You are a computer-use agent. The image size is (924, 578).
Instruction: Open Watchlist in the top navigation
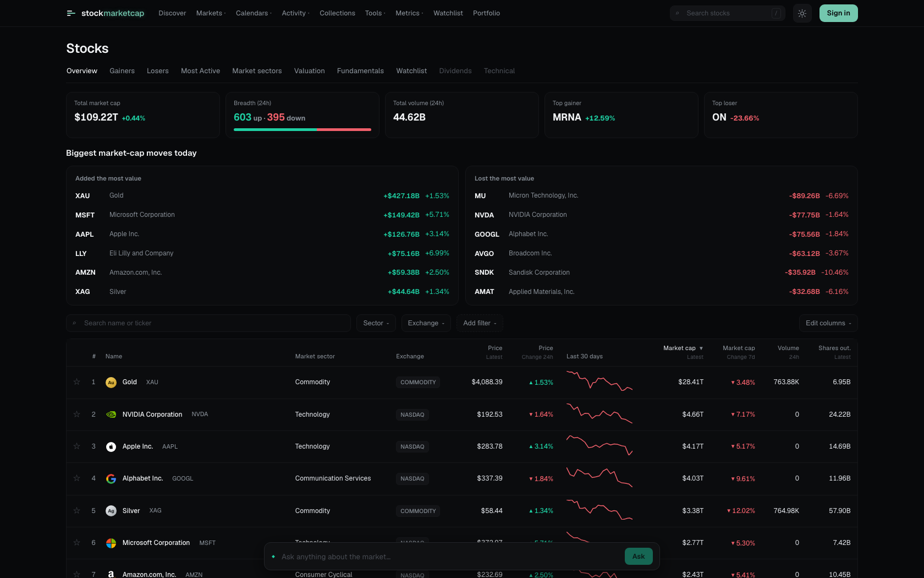pos(448,13)
